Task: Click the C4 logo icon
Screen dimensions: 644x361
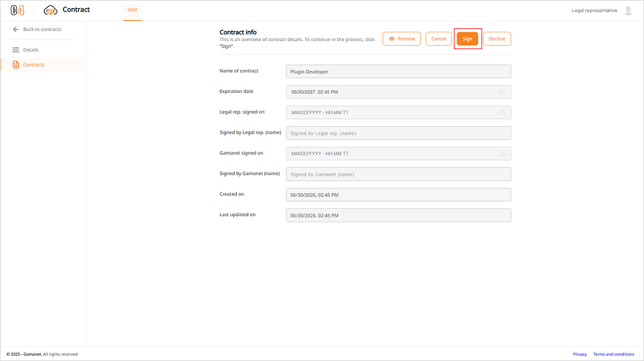Action: 18,10
